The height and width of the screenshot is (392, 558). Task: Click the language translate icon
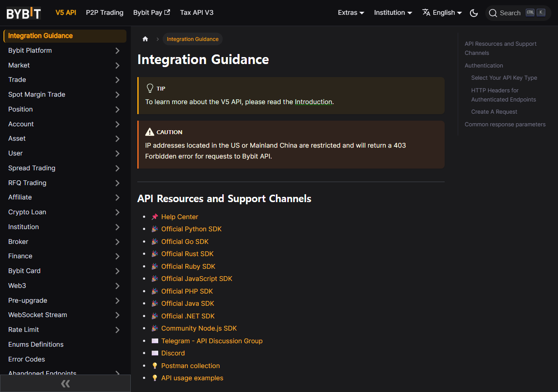[x=426, y=13]
